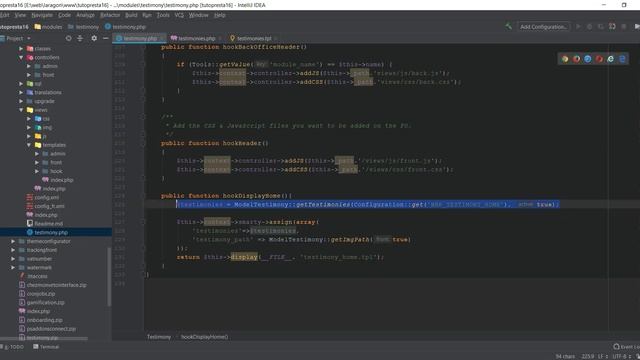
Task: Switch to testimony.php editor tab
Action: [x=140, y=38]
